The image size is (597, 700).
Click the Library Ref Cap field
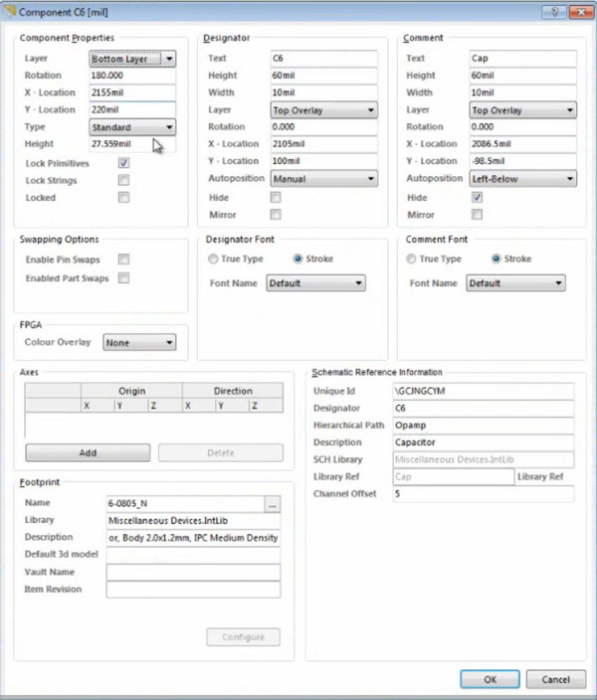coord(454,476)
